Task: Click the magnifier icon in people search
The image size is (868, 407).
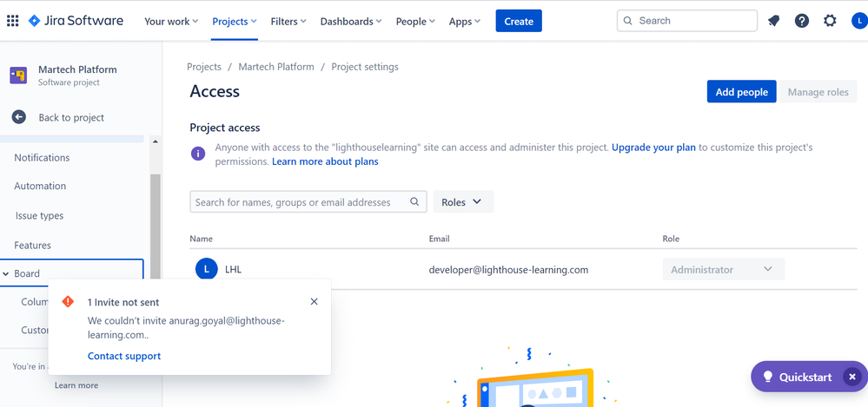Action: 414,202
